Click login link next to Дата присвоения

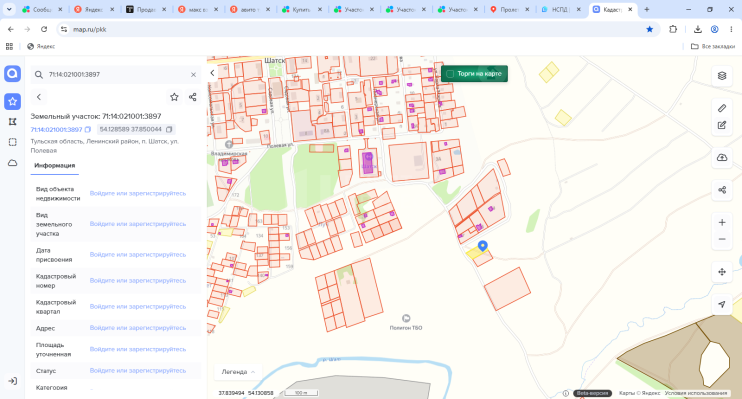(x=138, y=255)
